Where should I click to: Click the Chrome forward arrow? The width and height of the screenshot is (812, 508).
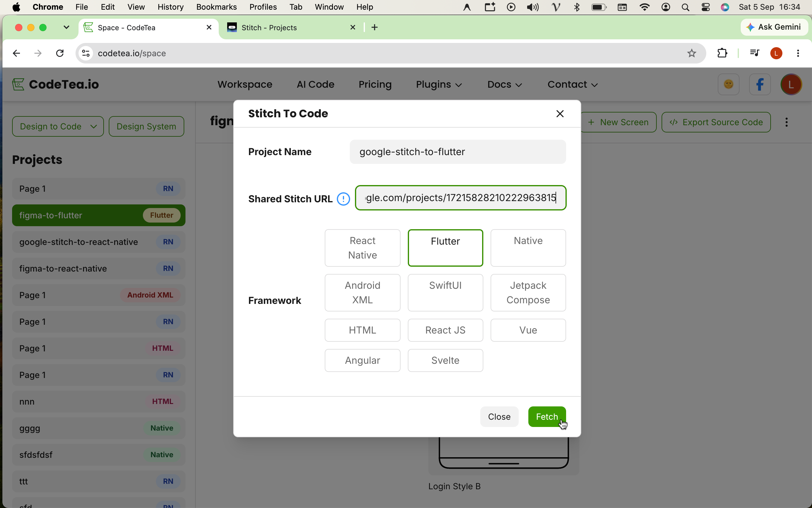coord(38,53)
